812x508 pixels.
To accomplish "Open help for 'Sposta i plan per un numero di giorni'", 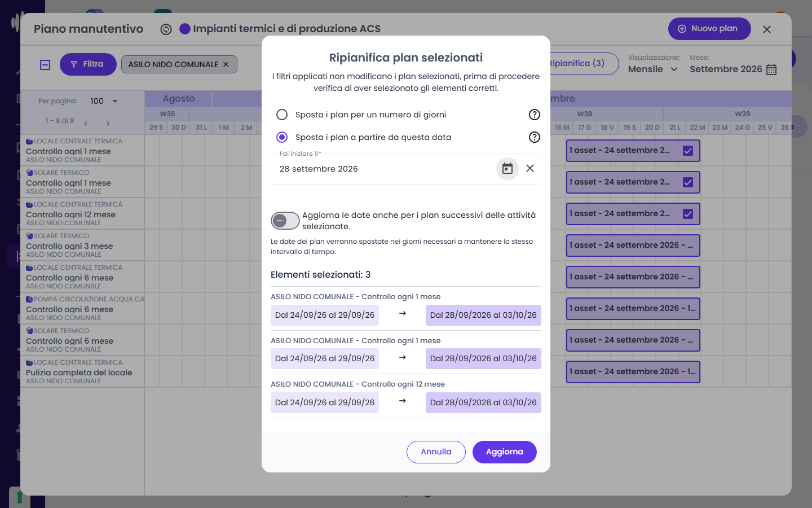I will click(x=535, y=115).
